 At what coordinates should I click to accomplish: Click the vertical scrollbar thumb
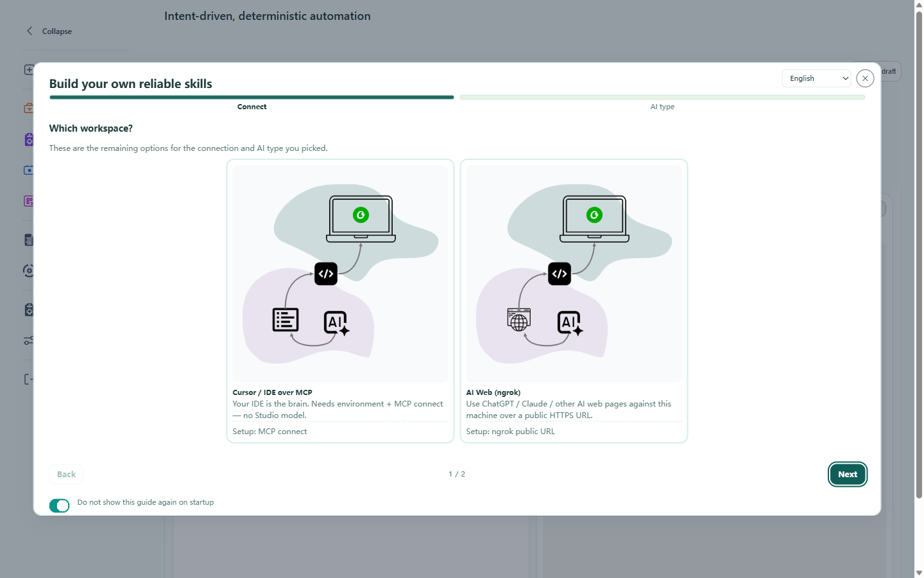pyautogui.click(x=919, y=254)
